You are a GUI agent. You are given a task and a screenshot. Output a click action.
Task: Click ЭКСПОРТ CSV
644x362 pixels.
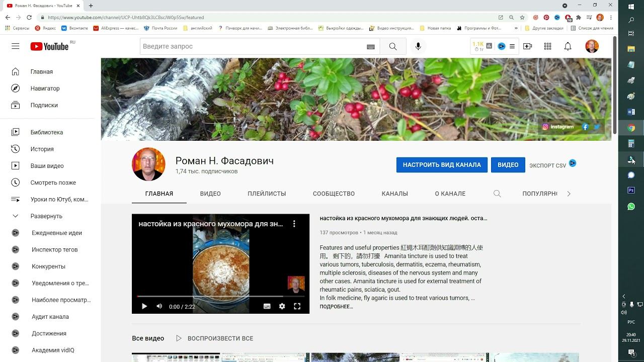[x=547, y=165]
